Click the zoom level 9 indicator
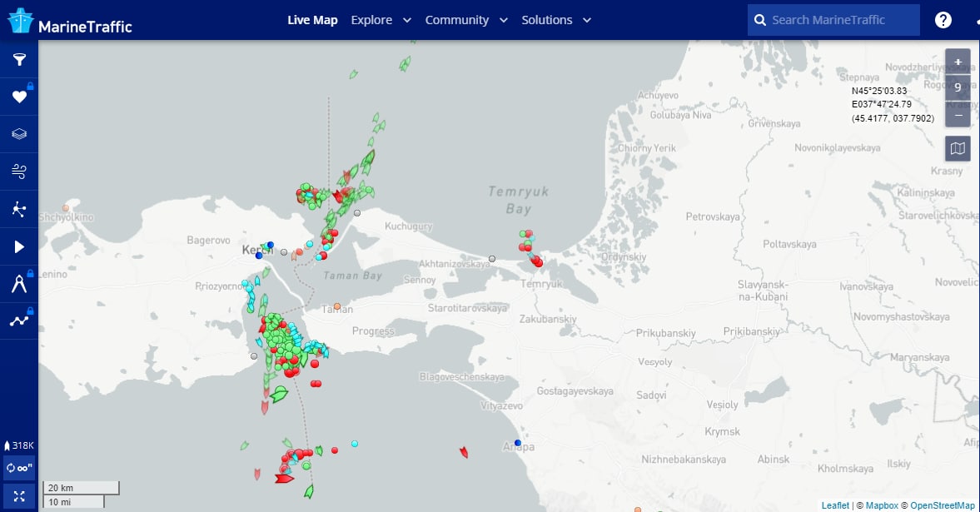Image resolution: width=980 pixels, height=512 pixels. click(958, 88)
